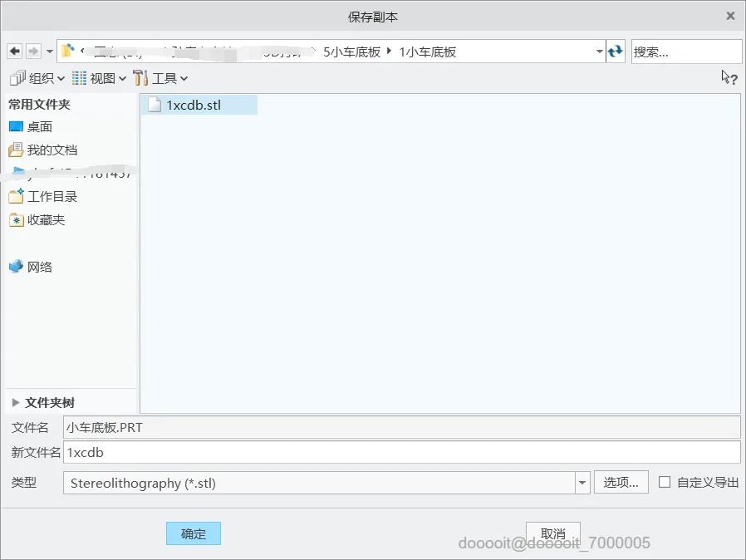
Task: Activate the context help question mark icon
Action: click(728, 77)
